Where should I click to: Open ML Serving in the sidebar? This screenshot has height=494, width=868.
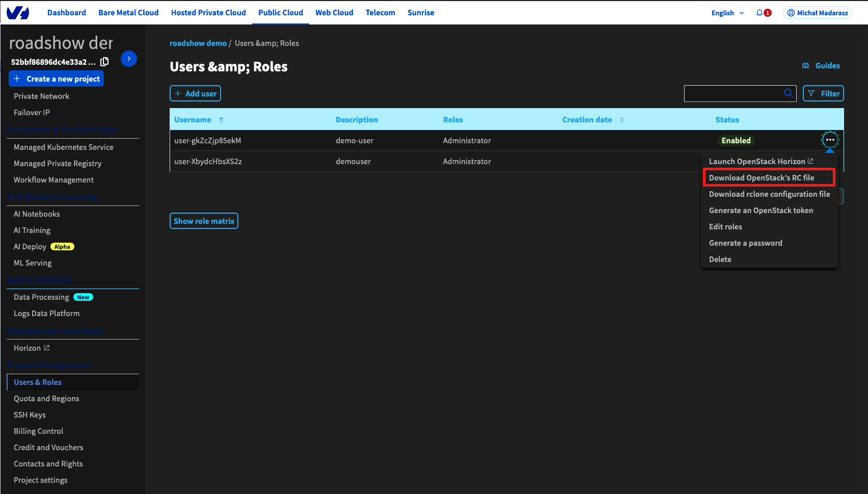point(33,263)
